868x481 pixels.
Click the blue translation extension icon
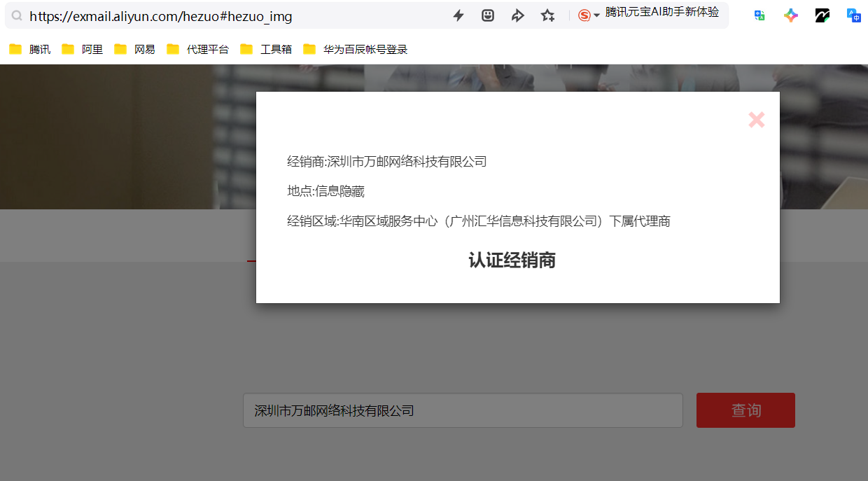pos(853,15)
